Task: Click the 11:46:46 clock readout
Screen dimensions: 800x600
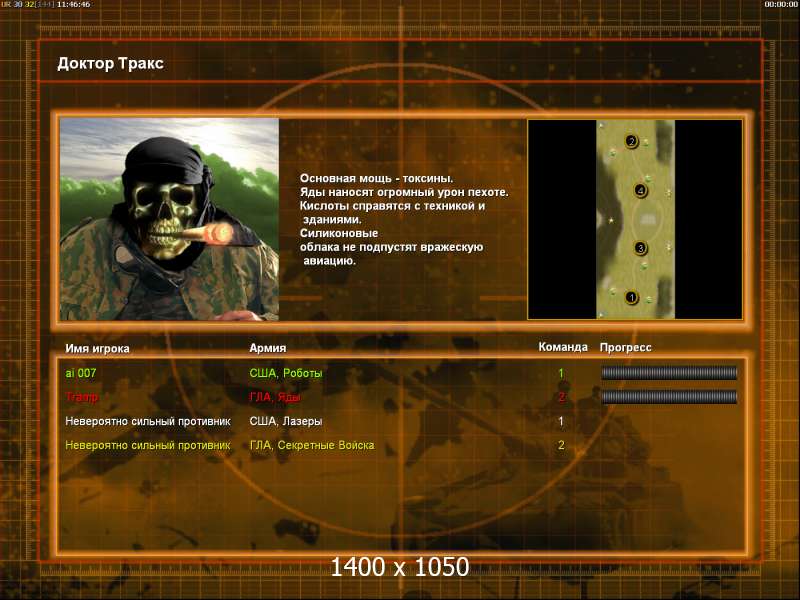Action: coord(74,4)
